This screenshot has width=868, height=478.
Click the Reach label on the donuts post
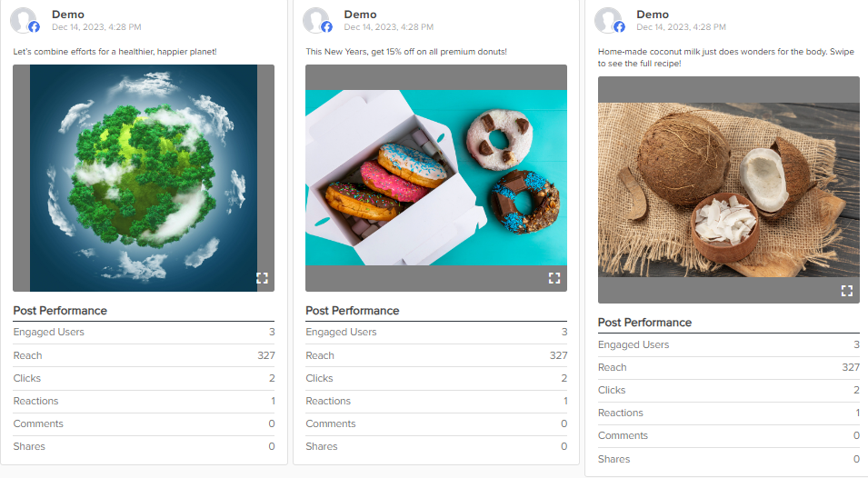point(320,355)
